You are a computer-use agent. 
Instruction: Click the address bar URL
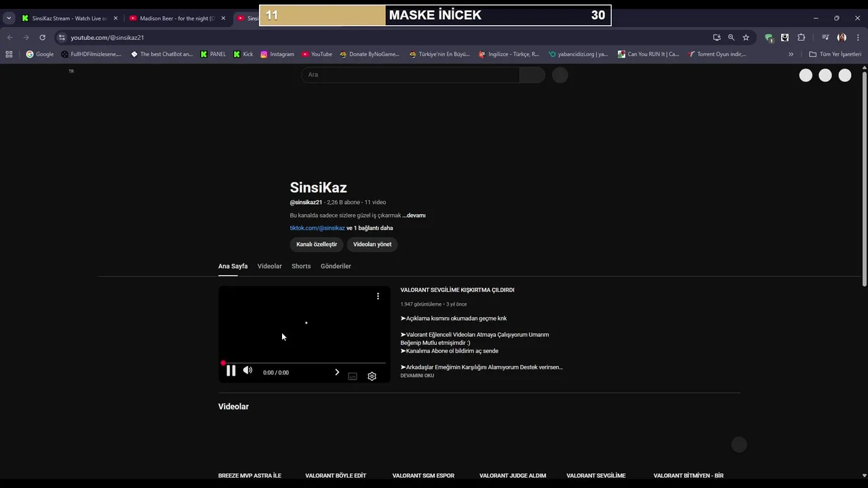(107, 37)
